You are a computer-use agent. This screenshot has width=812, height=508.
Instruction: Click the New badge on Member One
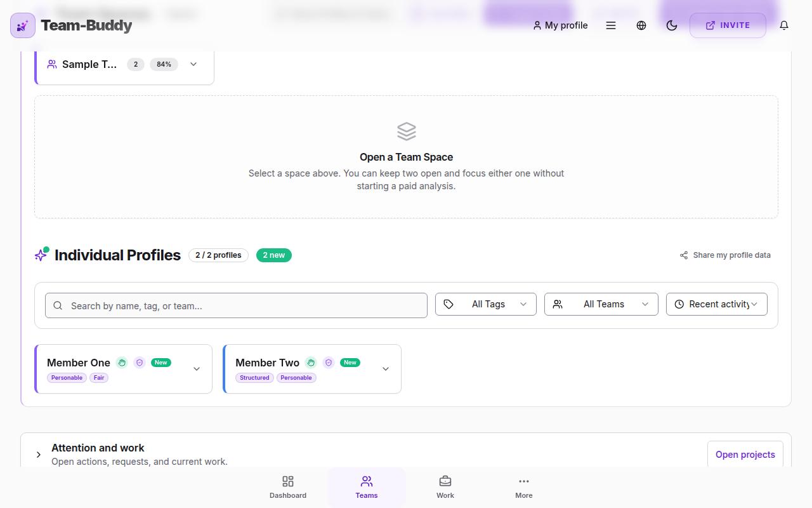pyautogui.click(x=161, y=363)
